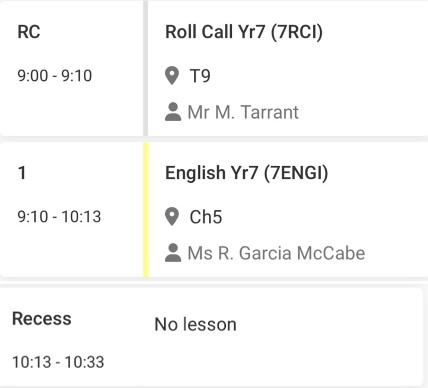Select the RC period label
This screenshot has height=388, width=428.
tap(29, 32)
